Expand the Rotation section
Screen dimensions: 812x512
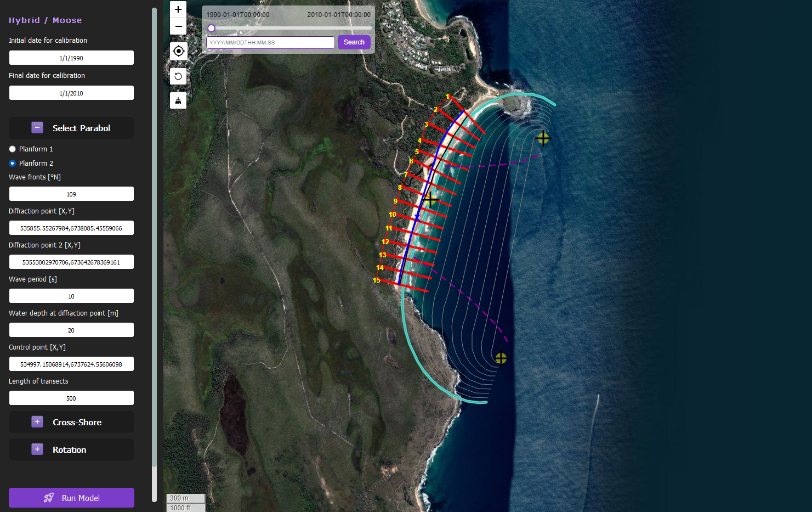[x=37, y=449]
